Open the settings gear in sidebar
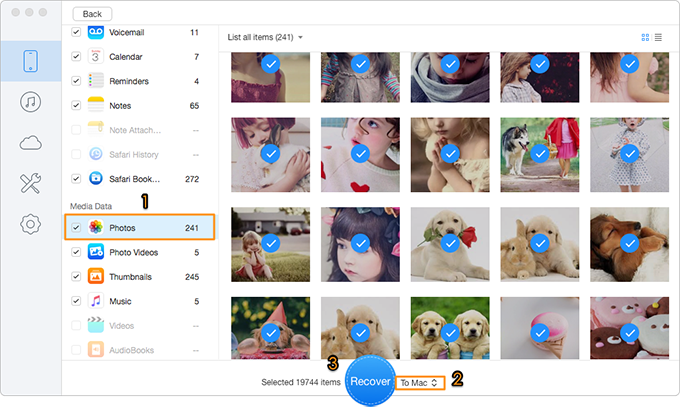680x413 pixels. [30, 224]
